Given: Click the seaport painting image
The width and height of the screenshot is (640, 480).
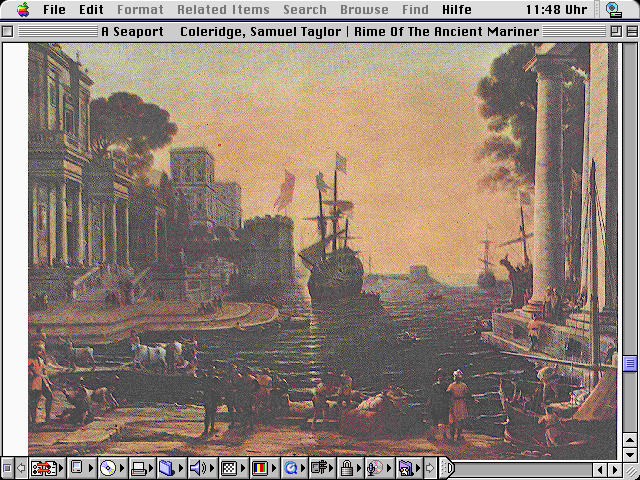Looking at the screenshot, I should (322, 251).
